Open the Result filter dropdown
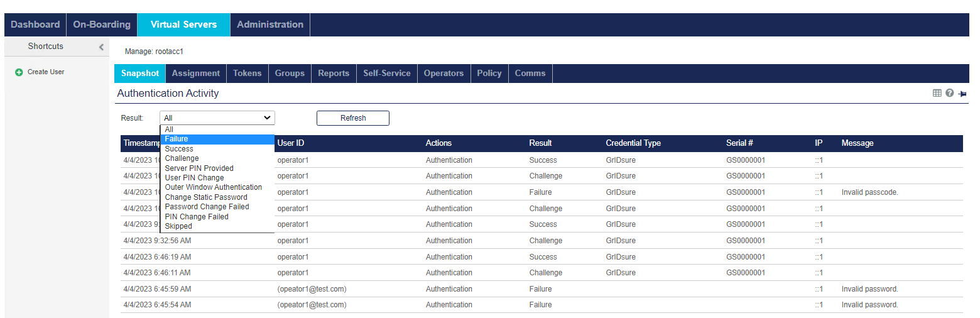 217,118
